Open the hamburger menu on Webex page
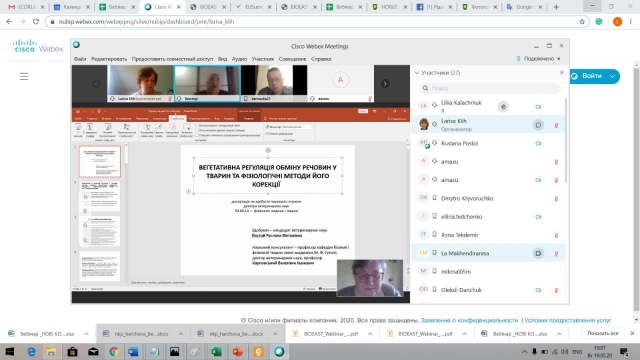Viewport: 640px width, 360px height. click(24, 76)
